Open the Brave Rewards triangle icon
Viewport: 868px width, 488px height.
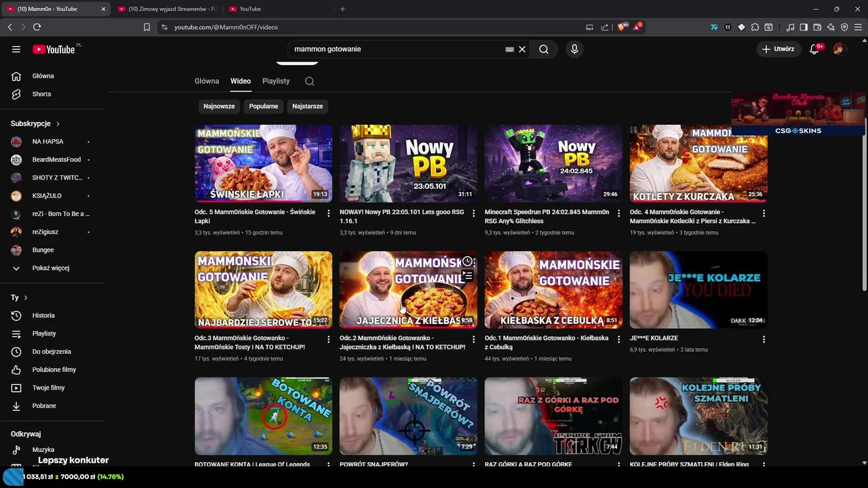(x=637, y=27)
